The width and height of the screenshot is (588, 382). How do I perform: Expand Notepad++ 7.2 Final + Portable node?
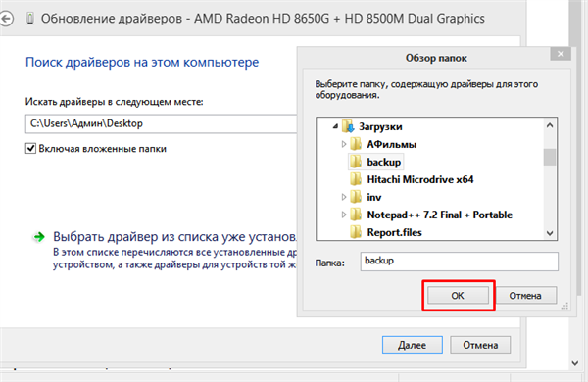coord(344,215)
